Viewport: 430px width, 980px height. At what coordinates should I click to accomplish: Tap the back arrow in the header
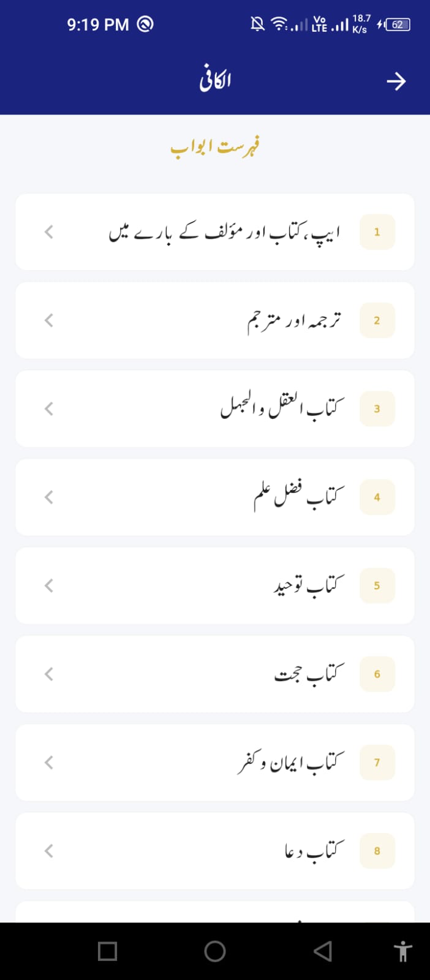[397, 80]
